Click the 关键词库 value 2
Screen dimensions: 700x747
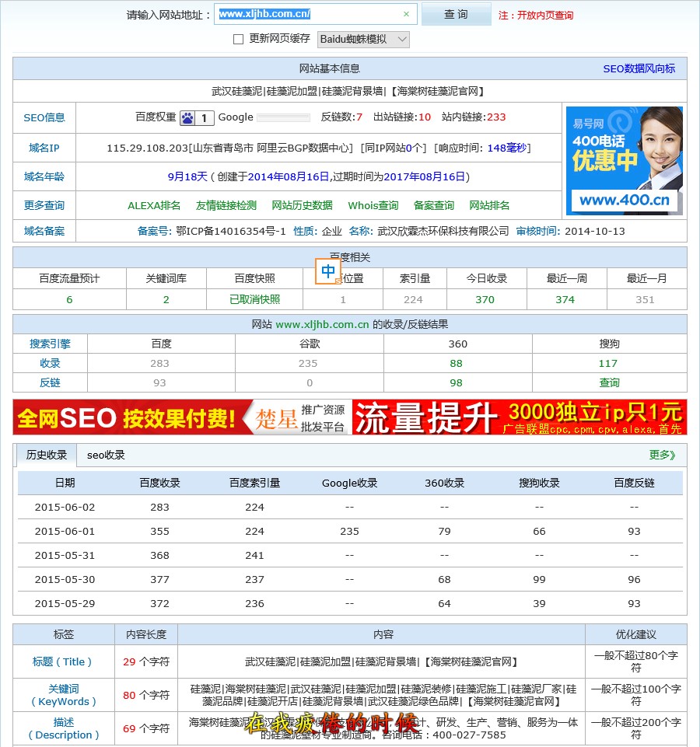(166, 300)
